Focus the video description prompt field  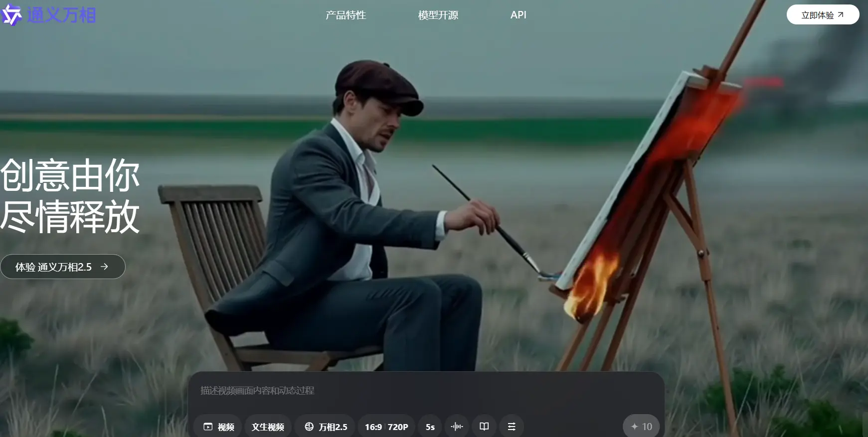[x=426, y=391]
